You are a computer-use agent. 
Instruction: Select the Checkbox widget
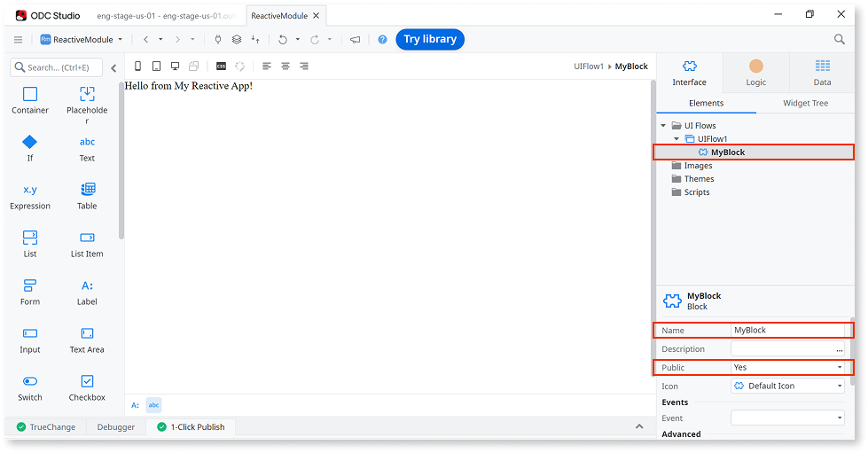[x=87, y=388]
